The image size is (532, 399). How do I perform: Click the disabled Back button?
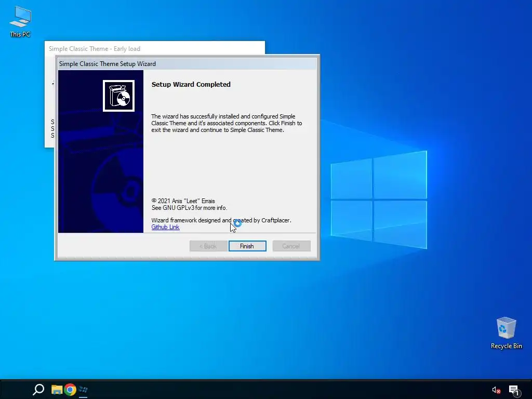(x=208, y=246)
